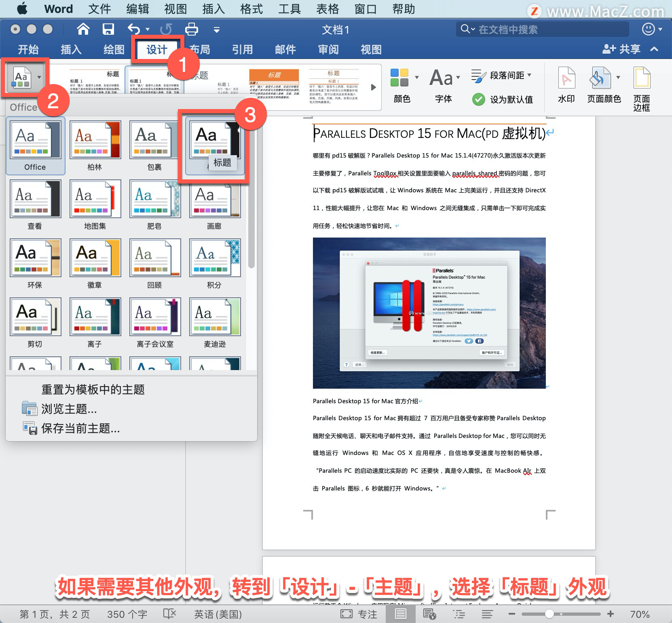Switch to the 引用 ribbon tab
The height and width of the screenshot is (623, 672).
(243, 50)
